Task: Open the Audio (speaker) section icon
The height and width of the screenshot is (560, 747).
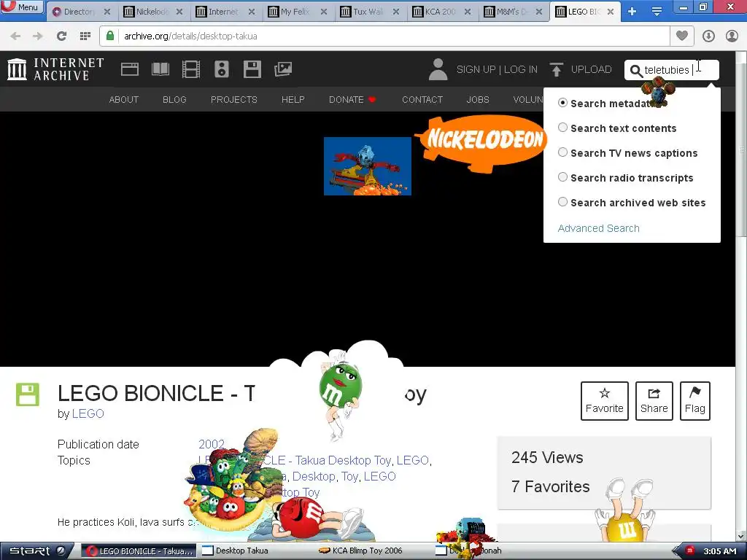Action: pos(222,69)
